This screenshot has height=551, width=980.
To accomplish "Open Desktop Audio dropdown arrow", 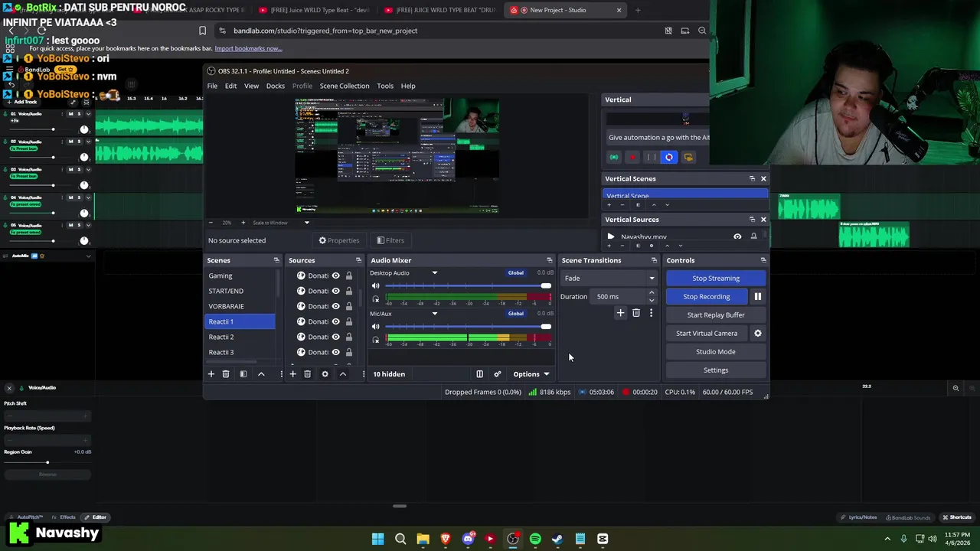I will pyautogui.click(x=434, y=273).
